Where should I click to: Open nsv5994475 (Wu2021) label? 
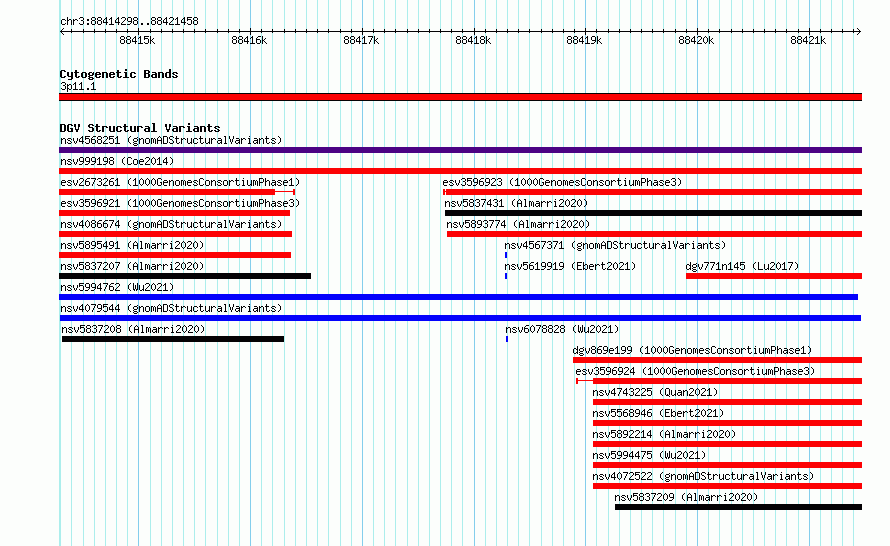coord(649,455)
